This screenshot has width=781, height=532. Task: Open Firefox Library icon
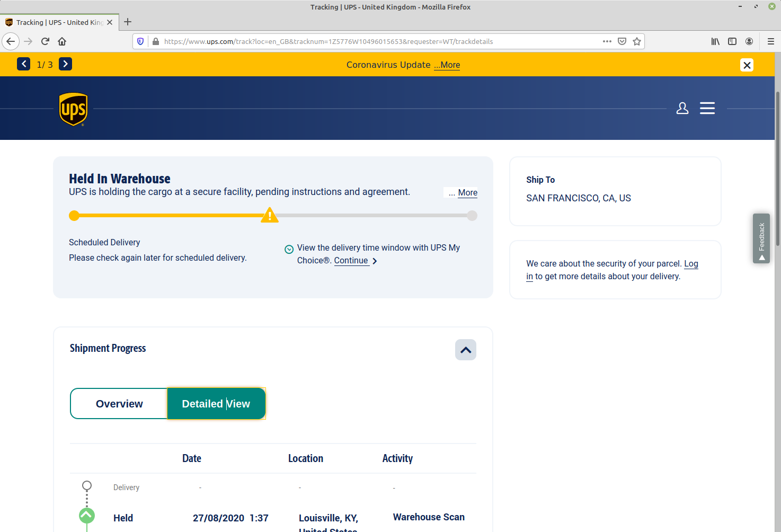(715, 41)
